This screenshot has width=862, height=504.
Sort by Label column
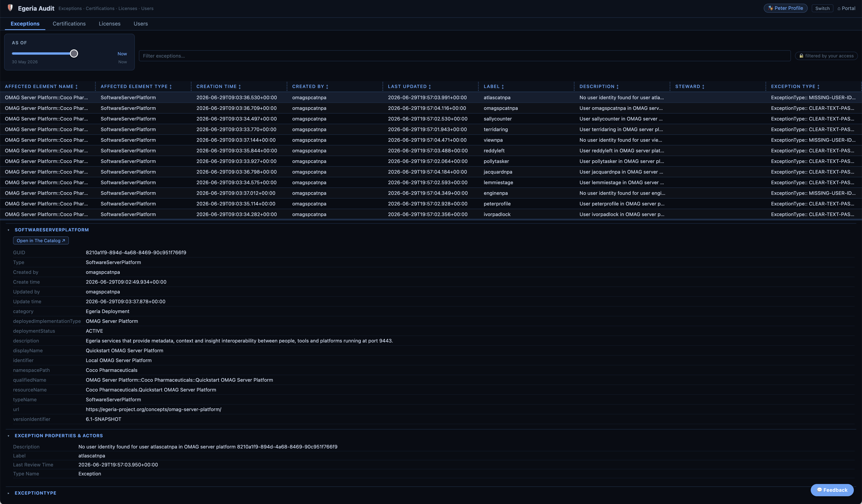tap(494, 87)
